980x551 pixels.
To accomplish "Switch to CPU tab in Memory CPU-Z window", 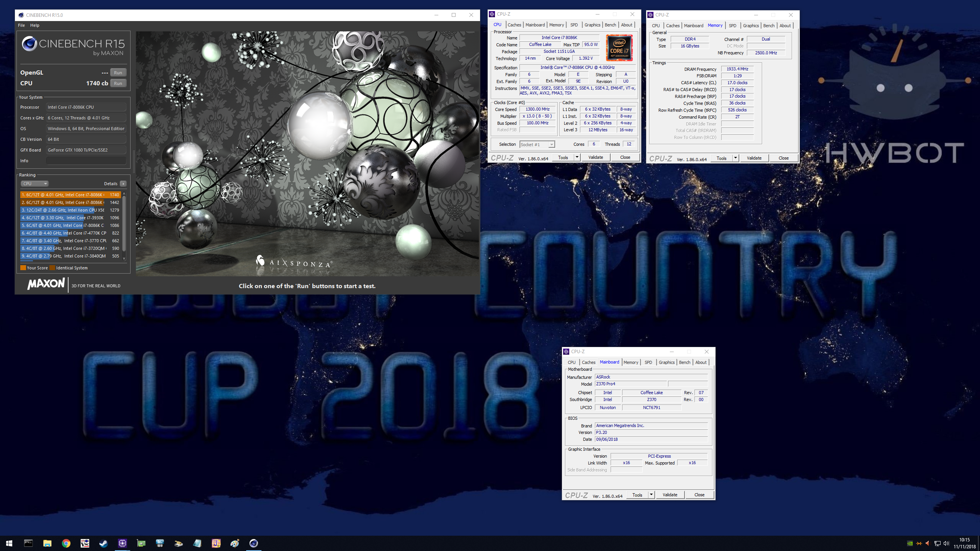I will click(656, 26).
